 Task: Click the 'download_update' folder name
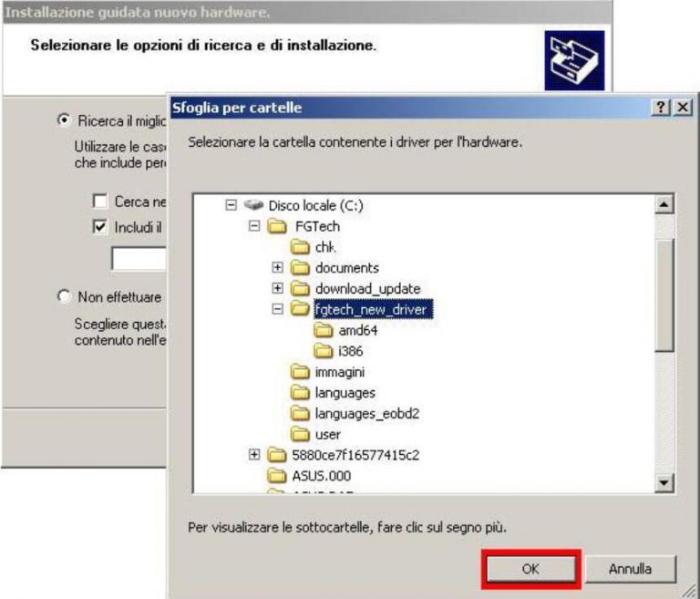(x=368, y=288)
